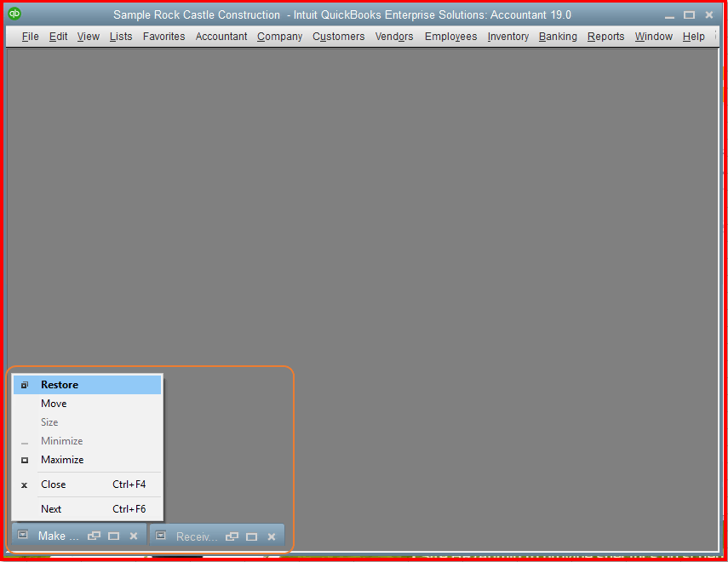Choose Close from the context menu
The image size is (728, 562).
click(x=53, y=484)
